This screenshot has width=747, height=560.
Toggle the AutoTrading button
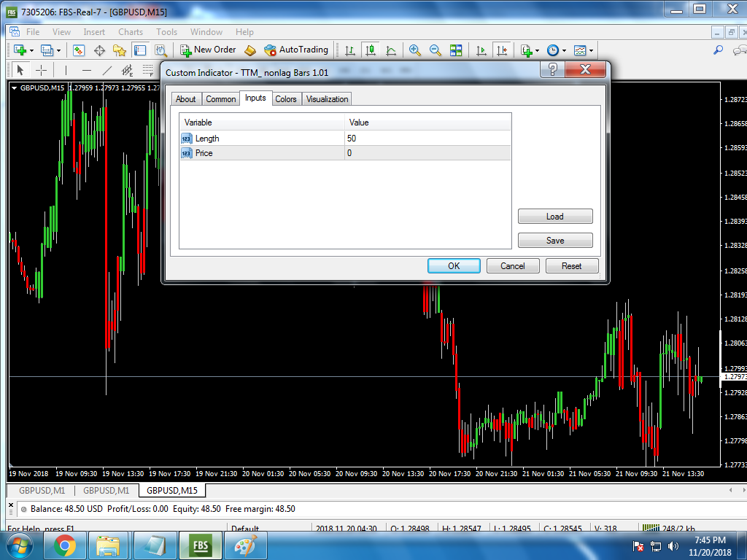(296, 50)
